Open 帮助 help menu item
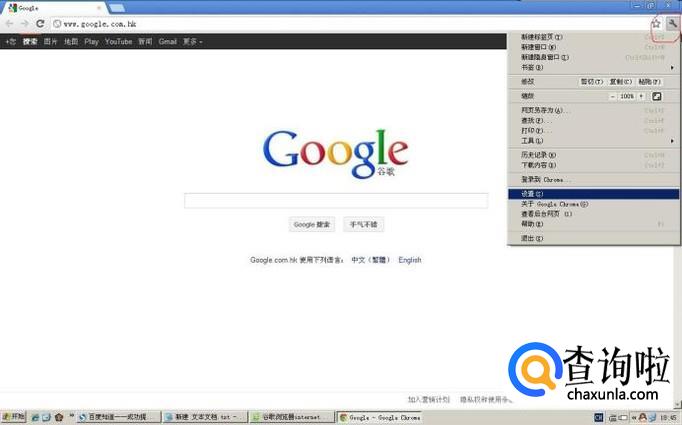Viewport: 682px width, 425px height. click(x=592, y=224)
